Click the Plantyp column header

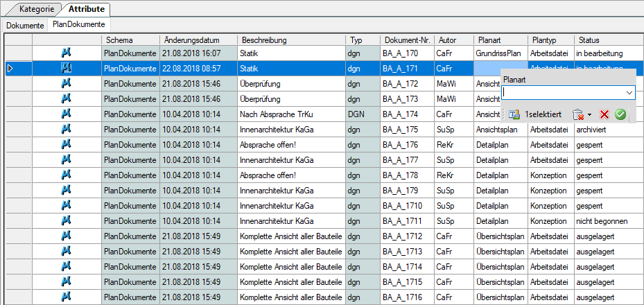point(551,40)
